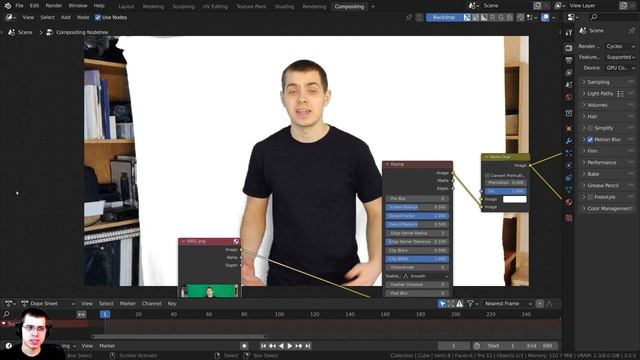Open the properties editor type dropdown
Image resolution: width=640 pixels, height=360 pixels.
point(573,17)
